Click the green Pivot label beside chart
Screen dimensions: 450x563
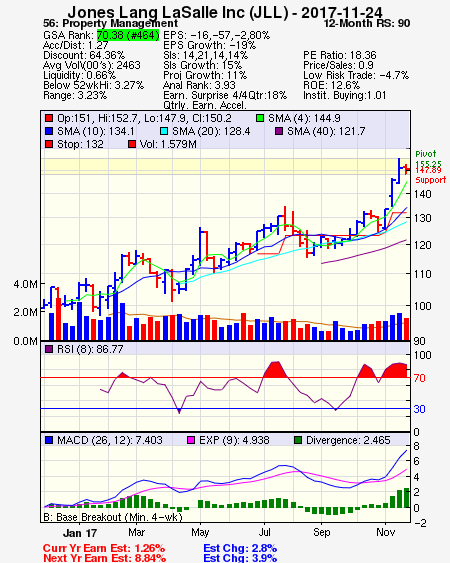click(x=426, y=154)
